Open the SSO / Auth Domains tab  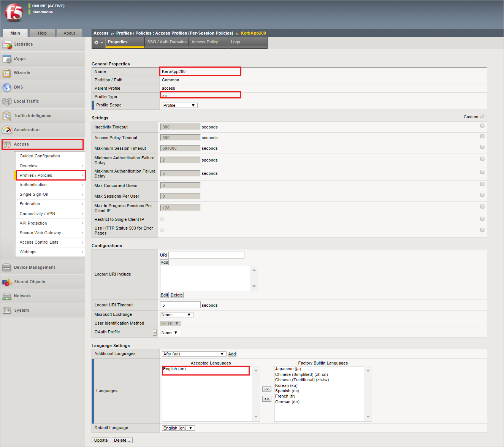[167, 42]
